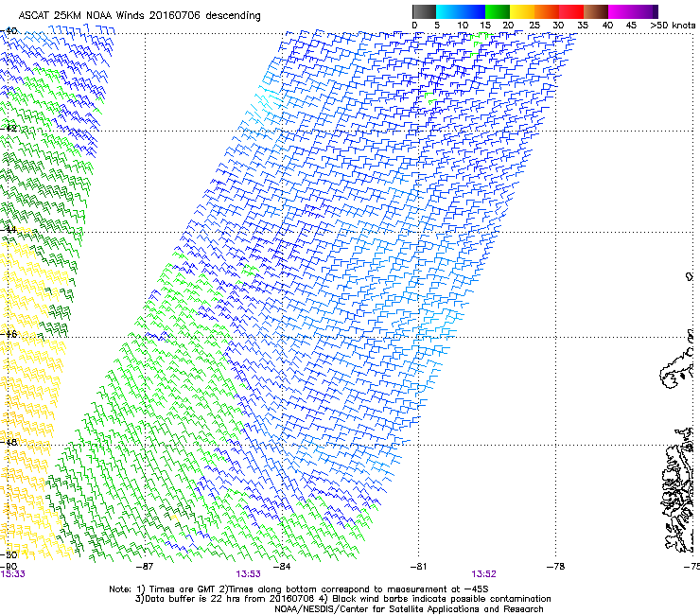Image resolution: width=700 pixels, height=615 pixels.
Task: Click the purple '13:53' swath time
Action: [x=248, y=574]
